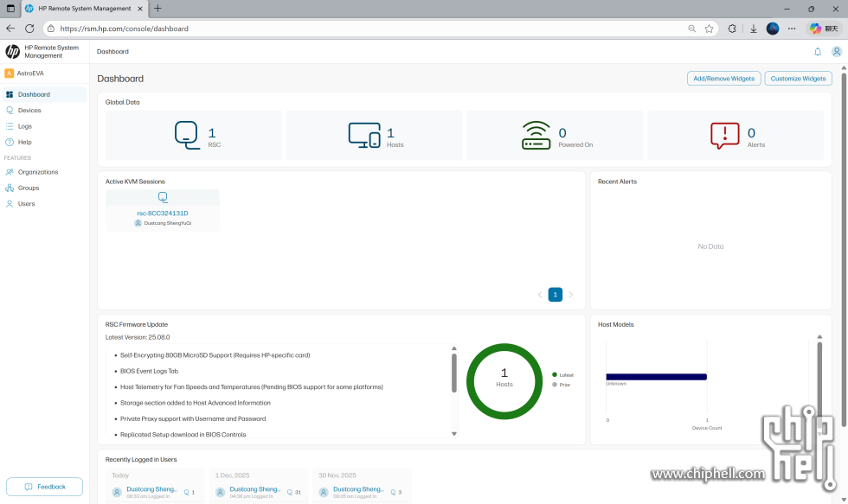The height and width of the screenshot is (504, 848).
Task: Open the Devices section from the sidebar
Action: tap(33, 110)
